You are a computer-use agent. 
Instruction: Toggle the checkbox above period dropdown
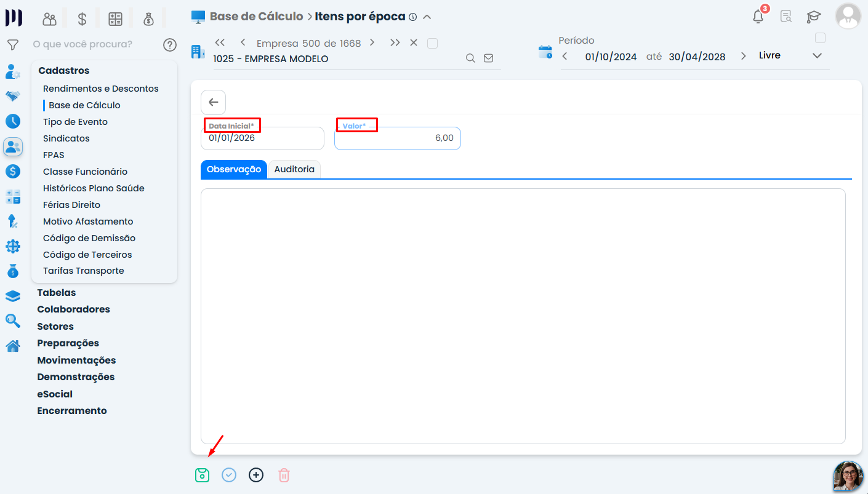point(820,38)
